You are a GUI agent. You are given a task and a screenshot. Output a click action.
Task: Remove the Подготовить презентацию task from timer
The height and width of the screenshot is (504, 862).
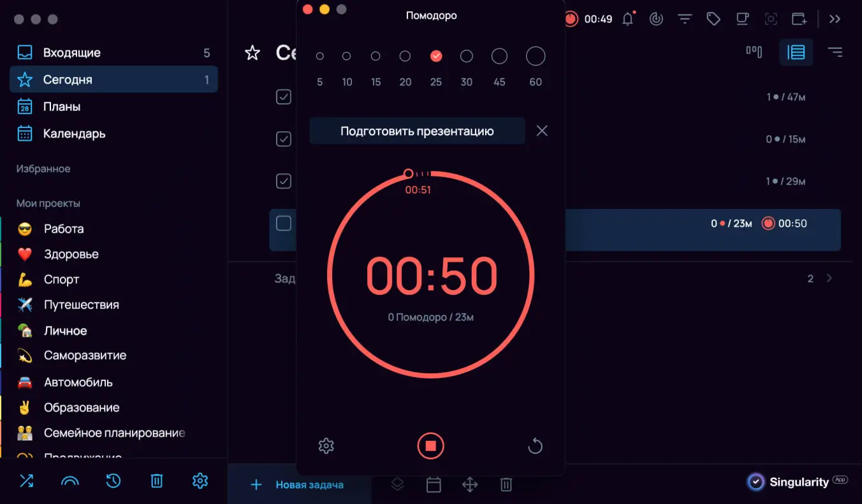click(x=542, y=131)
